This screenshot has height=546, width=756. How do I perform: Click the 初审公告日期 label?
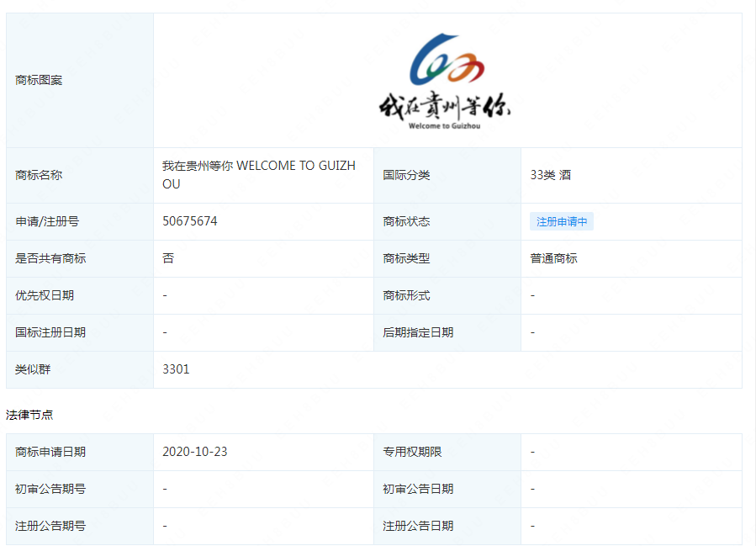tap(418, 489)
